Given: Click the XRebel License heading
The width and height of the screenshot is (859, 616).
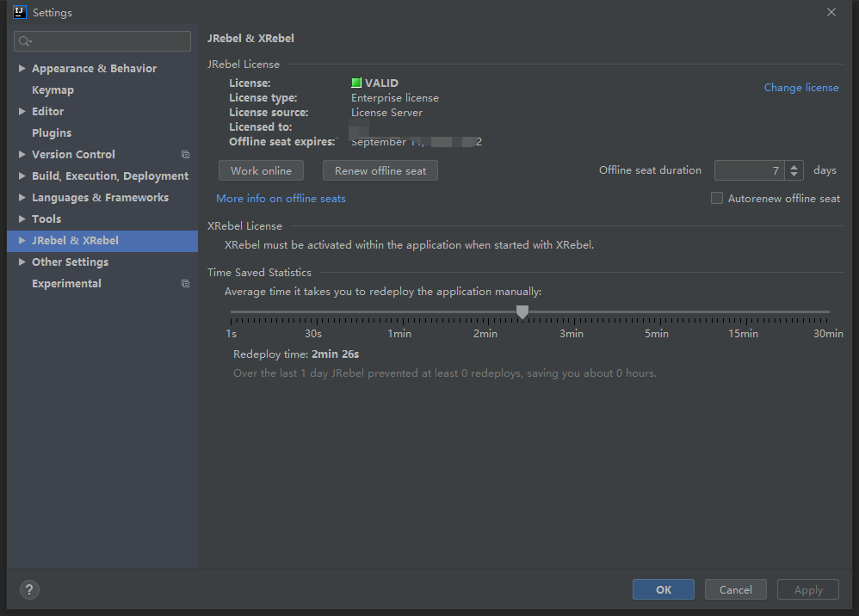Looking at the screenshot, I should [244, 225].
